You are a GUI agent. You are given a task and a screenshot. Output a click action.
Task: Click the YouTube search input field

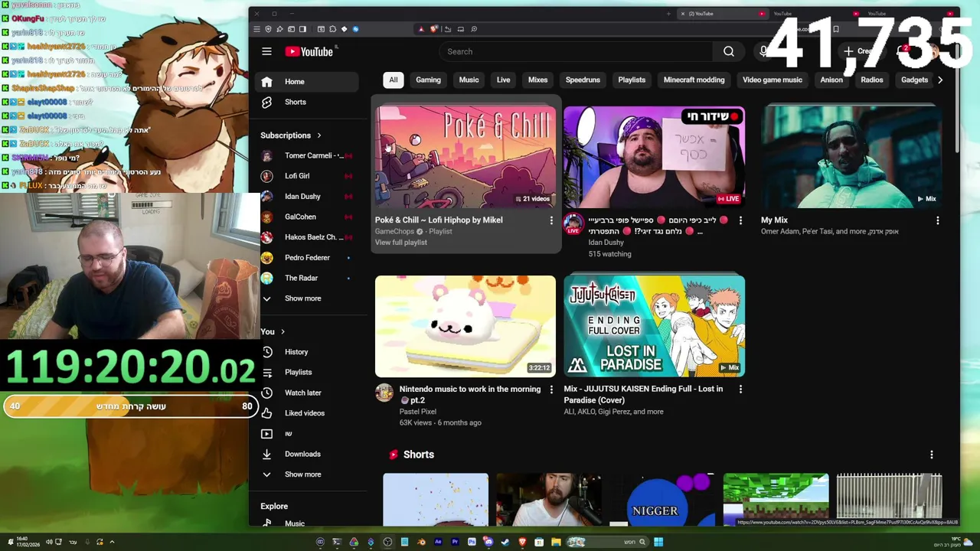[x=576, y=51]
